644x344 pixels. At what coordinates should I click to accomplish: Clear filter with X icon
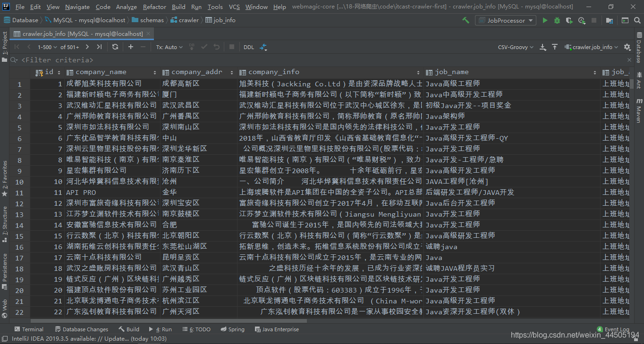(x=629, y=60)
